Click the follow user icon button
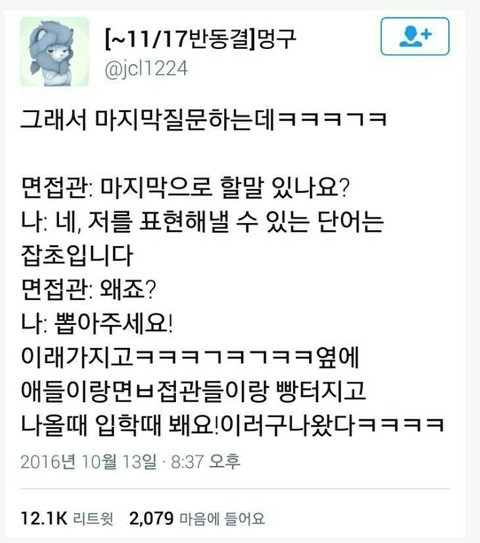 [x=415, y=36]
